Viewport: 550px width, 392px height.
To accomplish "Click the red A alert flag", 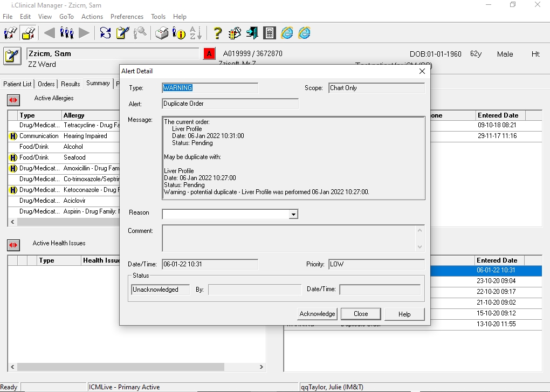I will [x=209, y=53].
